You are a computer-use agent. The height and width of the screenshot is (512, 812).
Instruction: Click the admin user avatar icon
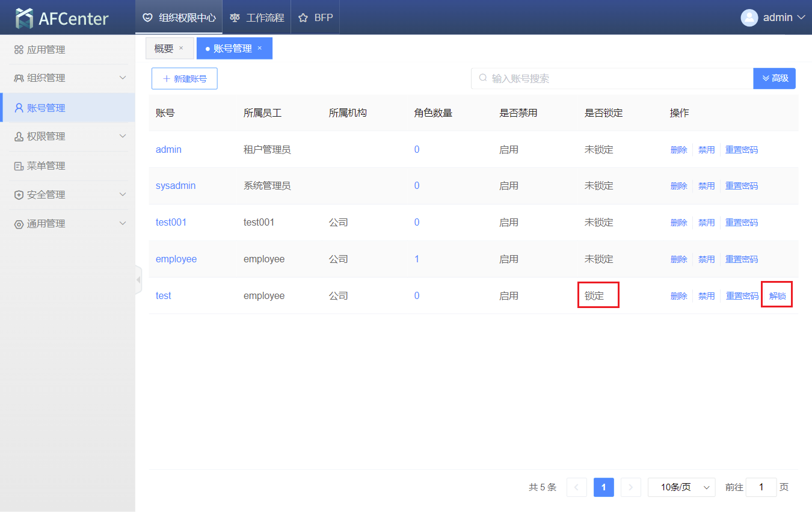coord(749,17)
